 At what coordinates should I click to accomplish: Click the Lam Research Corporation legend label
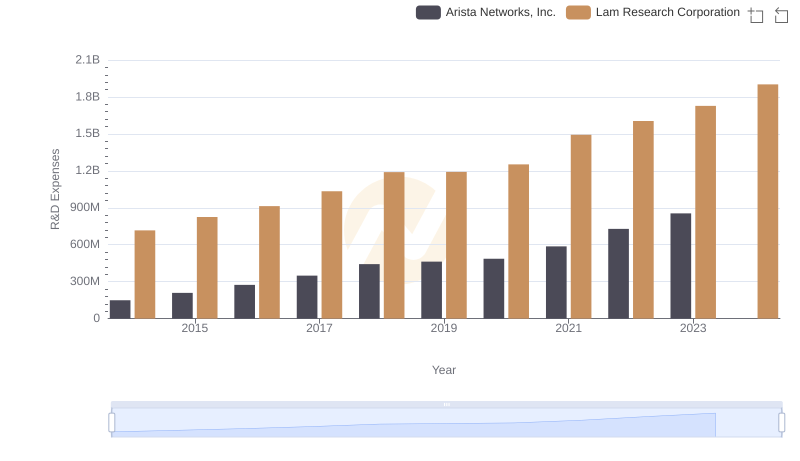(x=667, y=12)
